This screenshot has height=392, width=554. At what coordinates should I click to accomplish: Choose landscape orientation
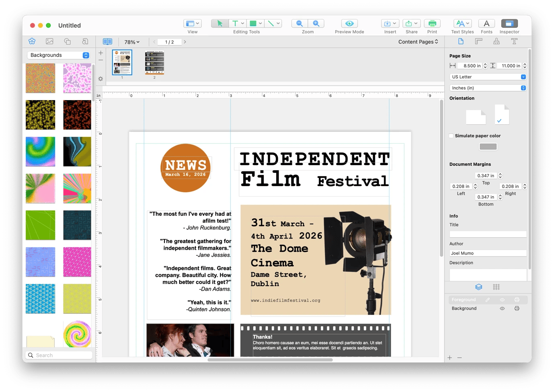[476, 117]
